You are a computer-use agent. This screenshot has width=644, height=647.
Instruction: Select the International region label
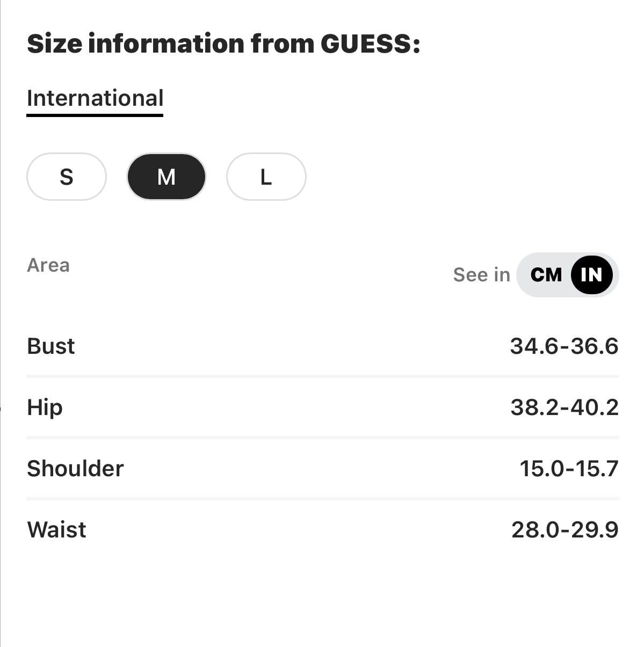point(95,98)
